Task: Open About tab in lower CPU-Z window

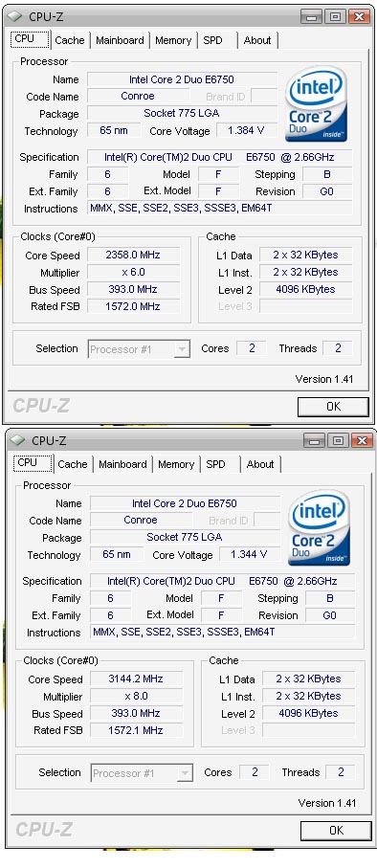Action: pos(260,464)
